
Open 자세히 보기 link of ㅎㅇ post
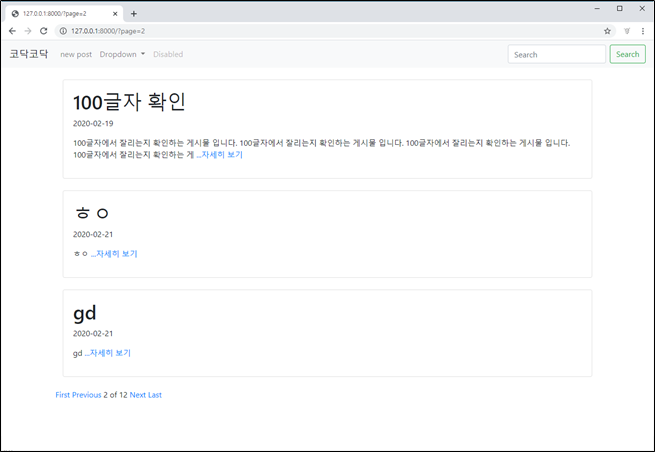point(114,254)
